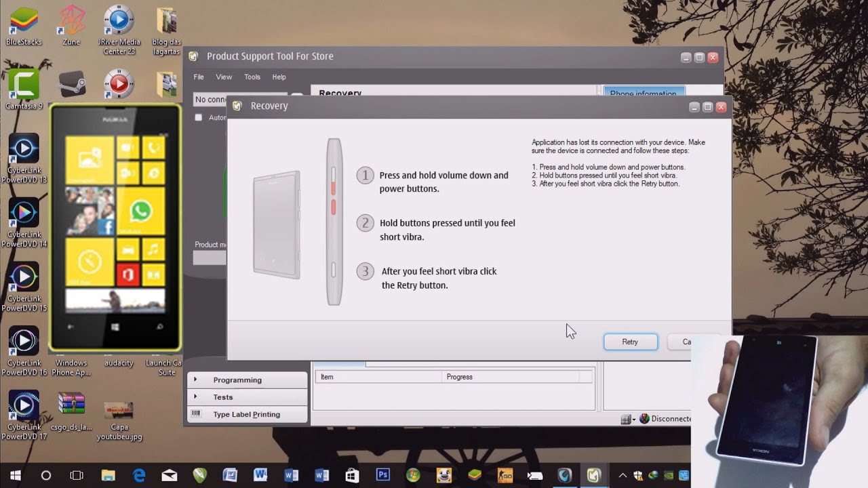Expand the Tests section
This screenshot has width=868, height=488.
(x=247, y=397)
